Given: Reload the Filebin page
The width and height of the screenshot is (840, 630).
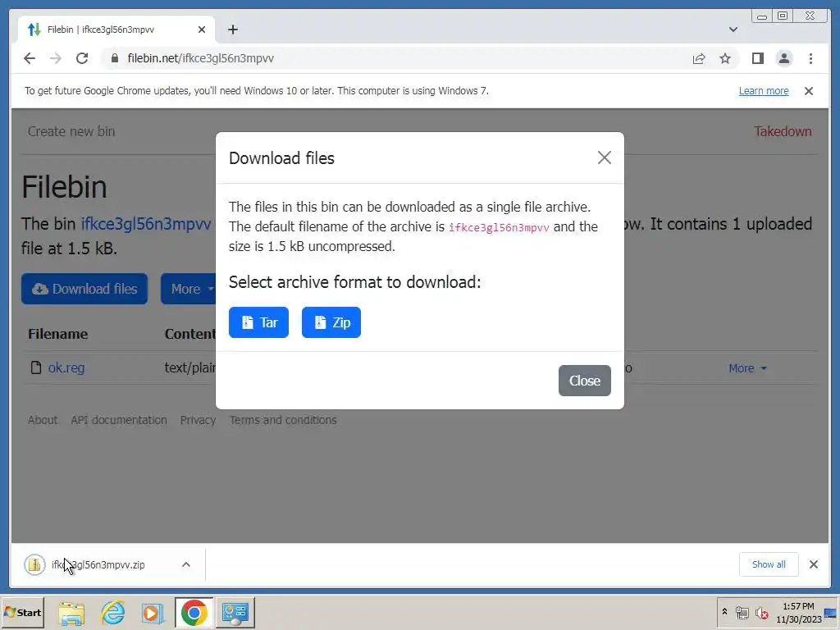Looking at the screenshot, I should pos(82,58).
